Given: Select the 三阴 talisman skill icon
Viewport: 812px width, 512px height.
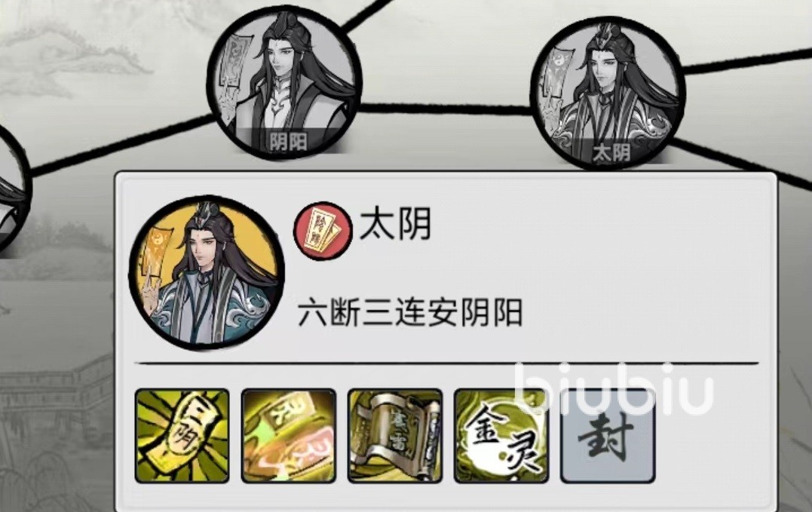Looking at the screenshot, I should tap(182, 436).
